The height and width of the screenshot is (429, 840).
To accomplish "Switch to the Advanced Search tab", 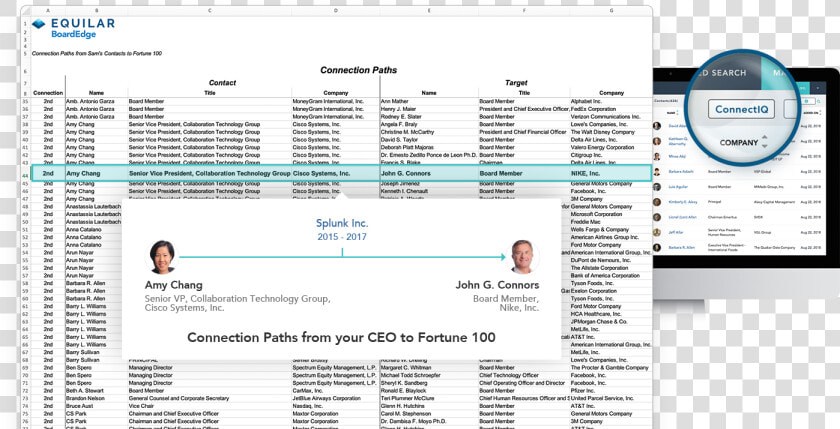I will coord(721,72).
